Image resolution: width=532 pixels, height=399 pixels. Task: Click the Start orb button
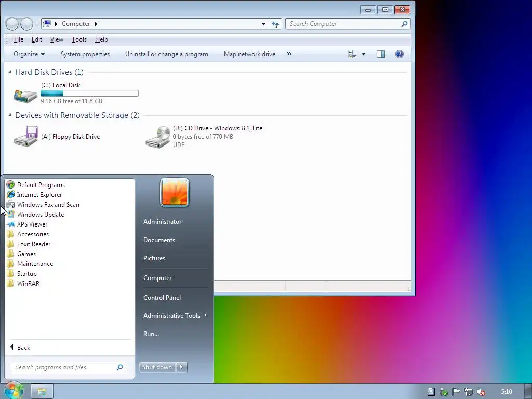click(14, 391)
